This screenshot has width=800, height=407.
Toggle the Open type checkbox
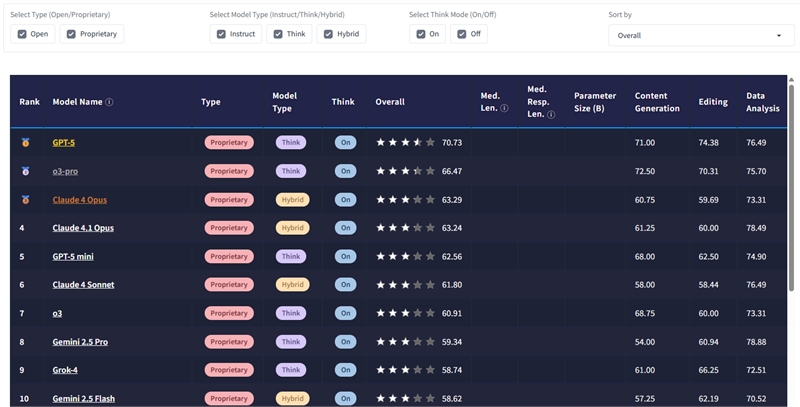[22, 34]
